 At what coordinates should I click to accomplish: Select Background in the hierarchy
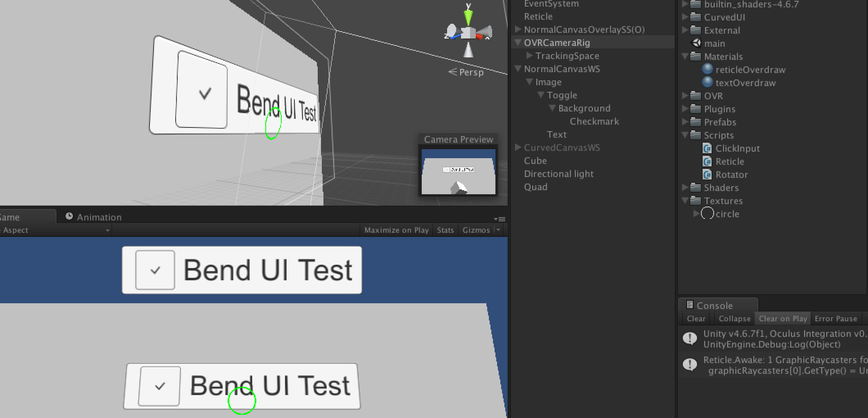click(x=584, y=108)
